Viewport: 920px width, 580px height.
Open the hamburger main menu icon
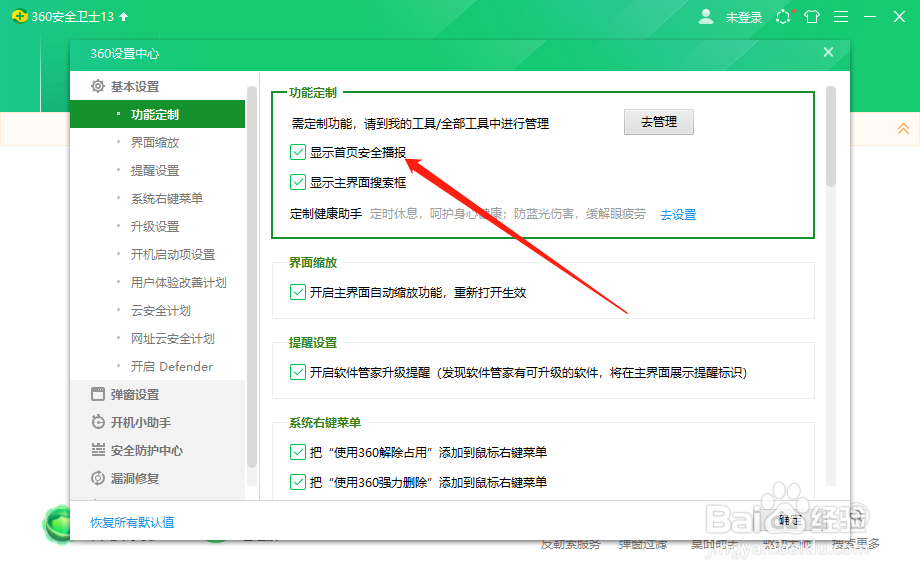pyautogui.click(x=840, y=17)
